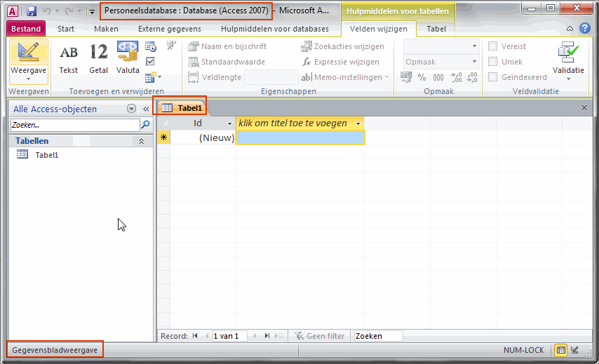Select the Velden wijzigen tab
Screen dimensions: 599x364
(379, 29)
